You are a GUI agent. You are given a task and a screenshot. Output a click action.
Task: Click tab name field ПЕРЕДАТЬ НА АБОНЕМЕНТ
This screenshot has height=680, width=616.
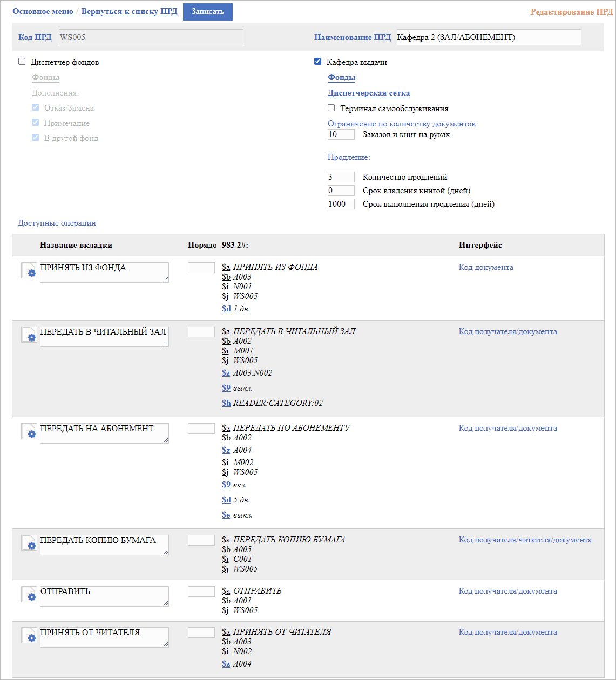click(x=104, y=433)
